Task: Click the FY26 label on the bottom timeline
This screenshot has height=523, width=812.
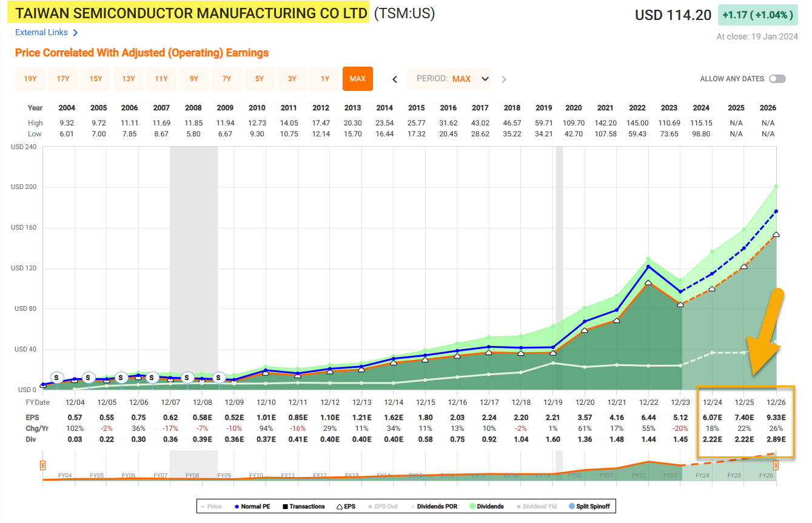Action: [766, 476]
